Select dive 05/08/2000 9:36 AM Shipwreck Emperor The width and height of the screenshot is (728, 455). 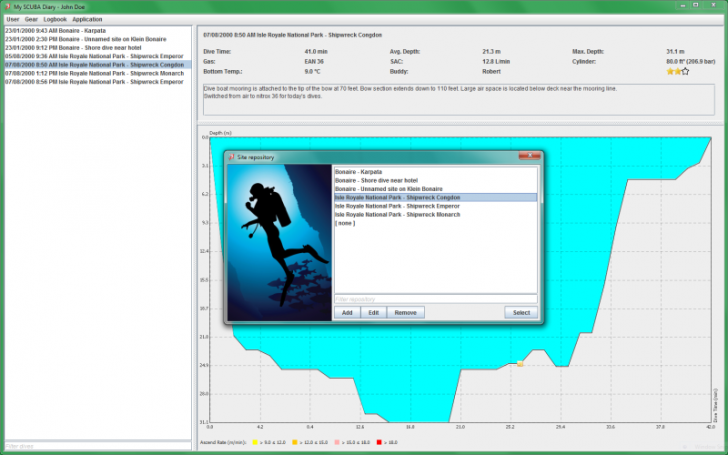(x=98, y=56)
